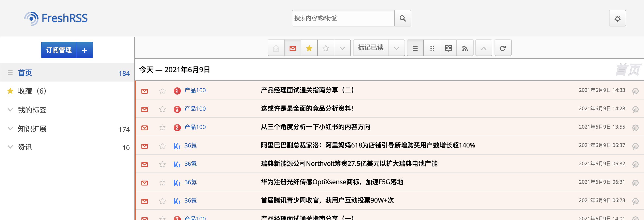This screenshot has width=644, height=220.
Task: Open the reader view mode
Action: tap(448, 48)
